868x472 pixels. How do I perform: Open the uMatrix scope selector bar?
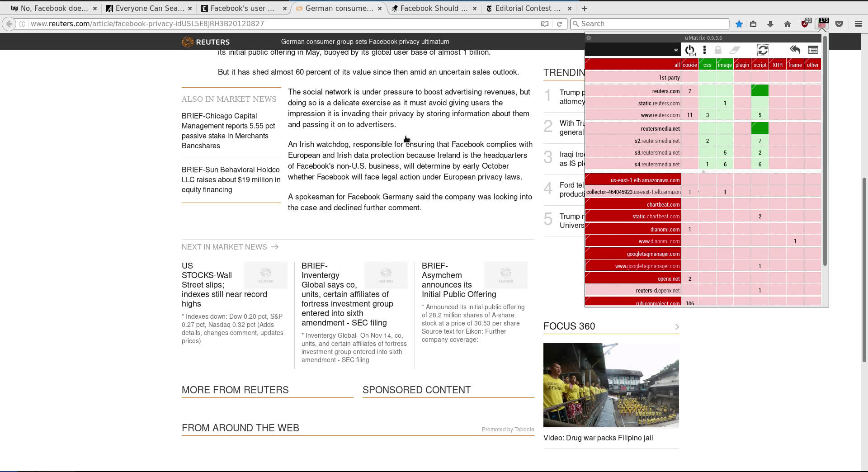click(x=632, y=50)
